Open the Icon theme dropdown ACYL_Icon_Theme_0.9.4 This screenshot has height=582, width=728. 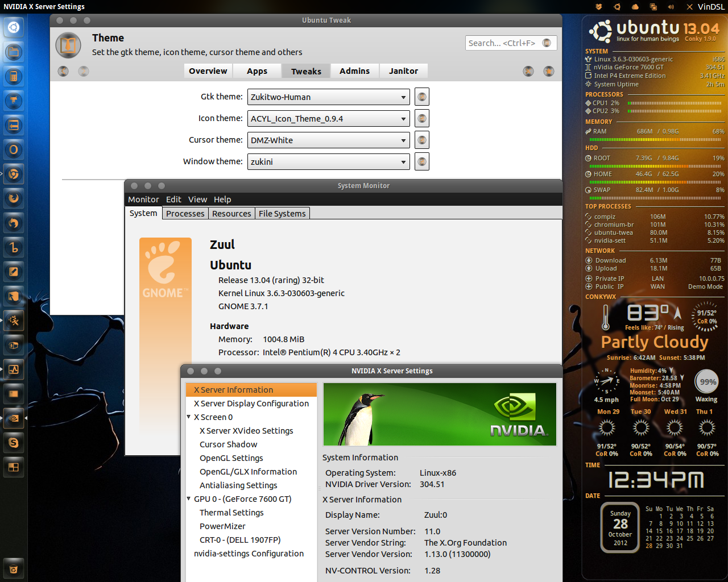click(x=329, y=119)
